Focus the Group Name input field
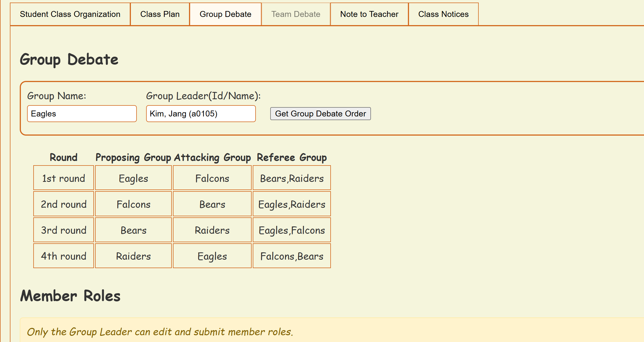The width and height of the screenshot is (644, 342). pyautogui.click(x=82, y=114)
